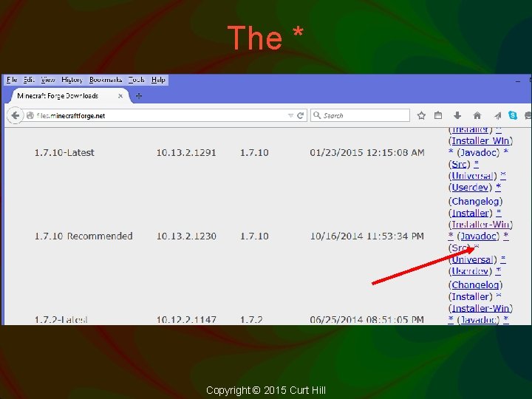Go back with the browser back arrow
The image size is (532, 399).
pyautogui.click(x=15, y=116)
